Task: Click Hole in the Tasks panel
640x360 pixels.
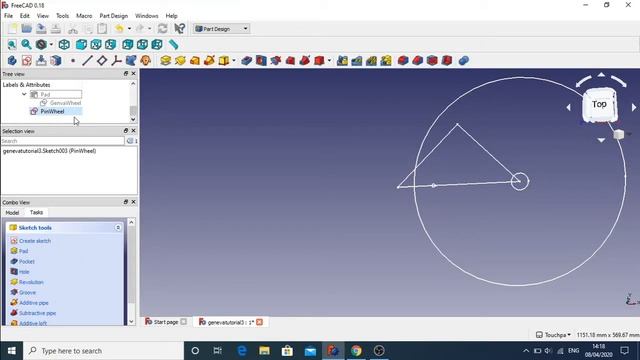Action: click(x=24, y=272)
